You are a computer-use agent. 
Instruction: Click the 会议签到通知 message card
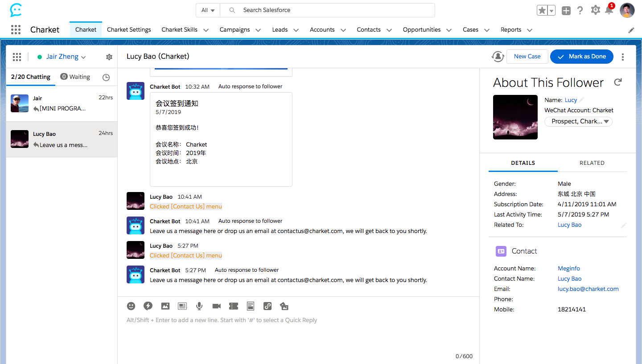coord(221,139)
